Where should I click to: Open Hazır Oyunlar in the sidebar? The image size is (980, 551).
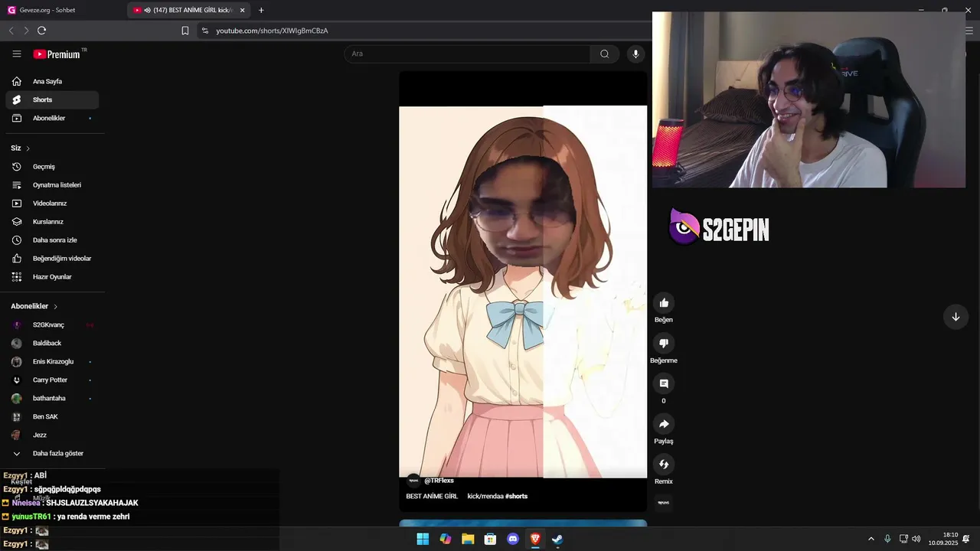(x=52, y=277)
